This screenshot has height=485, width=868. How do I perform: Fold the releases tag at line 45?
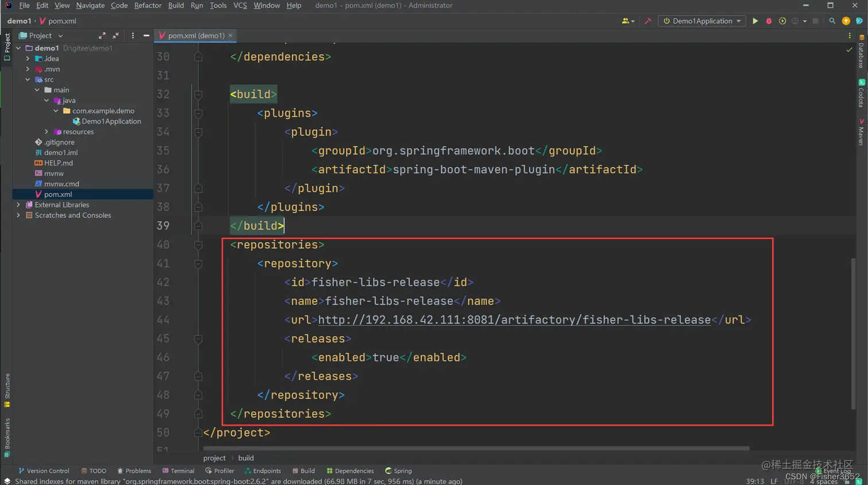point(198,338)
